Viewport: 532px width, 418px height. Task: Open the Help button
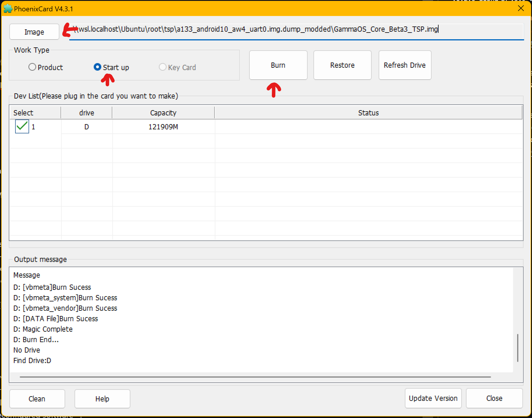point(102,399)
